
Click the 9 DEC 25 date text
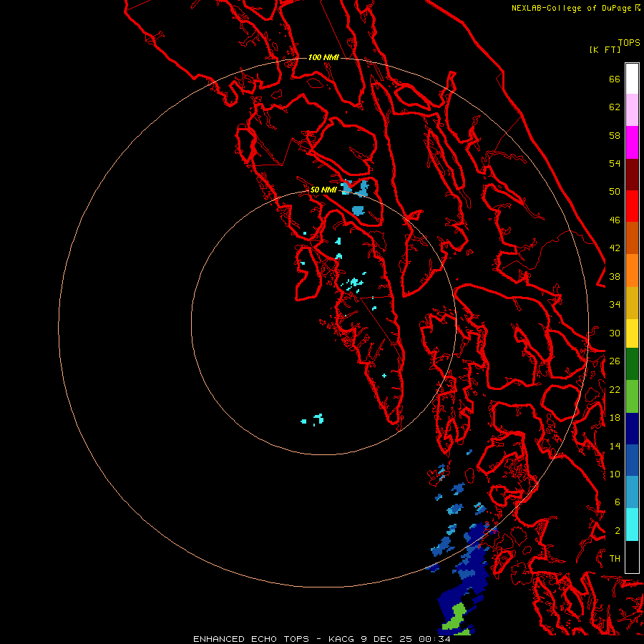pyautogui.click(x=388, y=639)
